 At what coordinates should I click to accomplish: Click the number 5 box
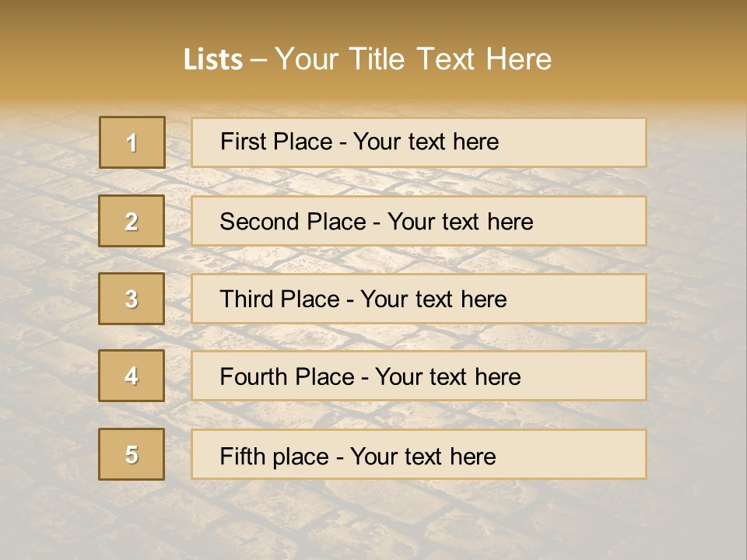pos(132,454)
